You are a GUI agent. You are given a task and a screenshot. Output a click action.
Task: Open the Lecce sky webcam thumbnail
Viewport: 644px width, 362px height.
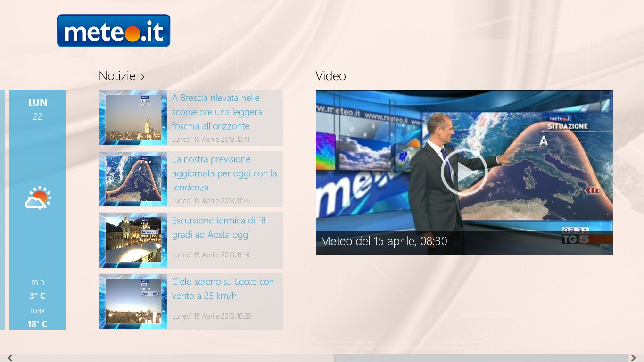tap(133, 302)
